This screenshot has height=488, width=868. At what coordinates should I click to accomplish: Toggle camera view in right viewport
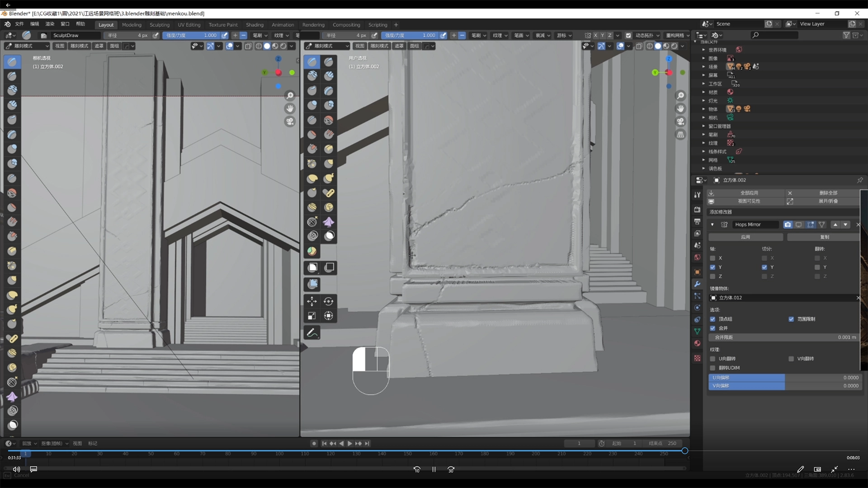[x=680, y=122]
